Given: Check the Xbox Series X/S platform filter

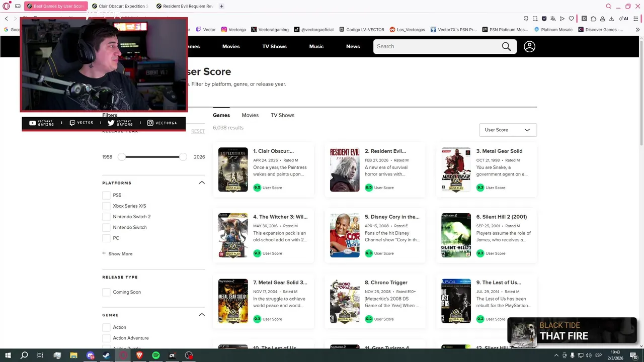Looking at the screenshot, I should (x=106, y=206).
